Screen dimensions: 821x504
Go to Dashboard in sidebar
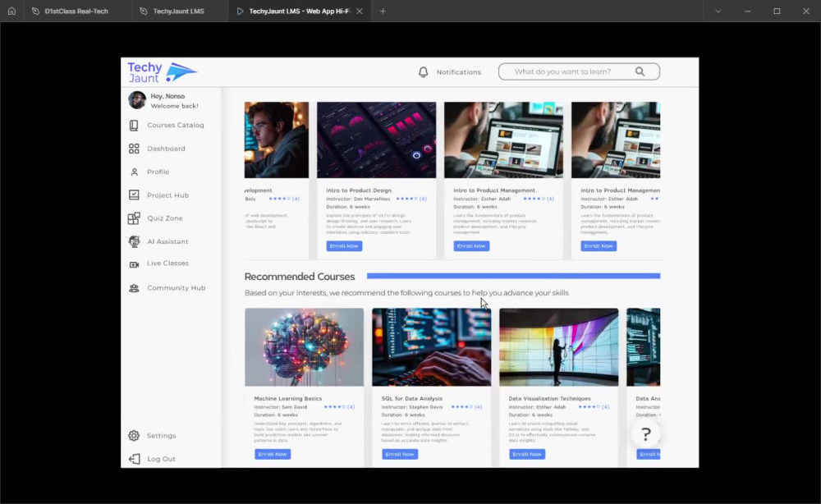(x=166, y=149)
